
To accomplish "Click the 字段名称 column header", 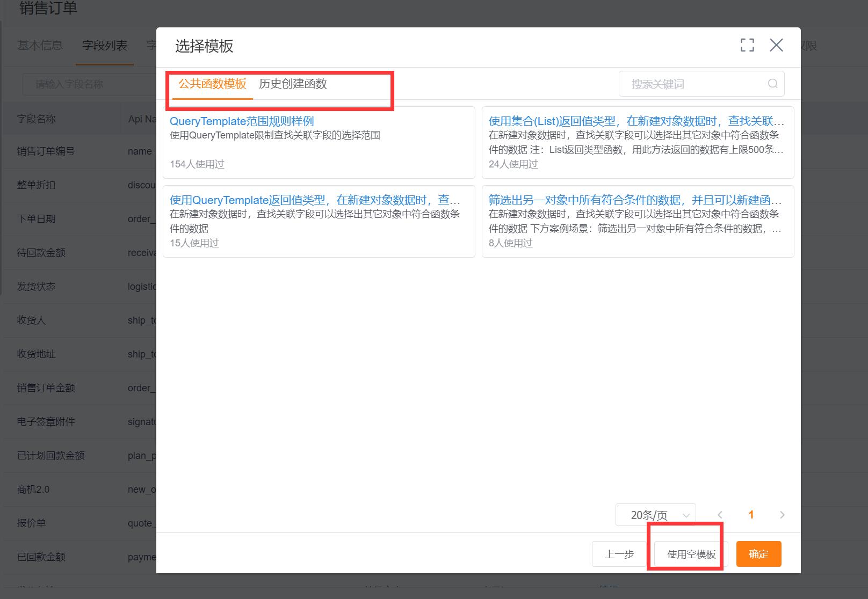I will (x=36, y=119).
